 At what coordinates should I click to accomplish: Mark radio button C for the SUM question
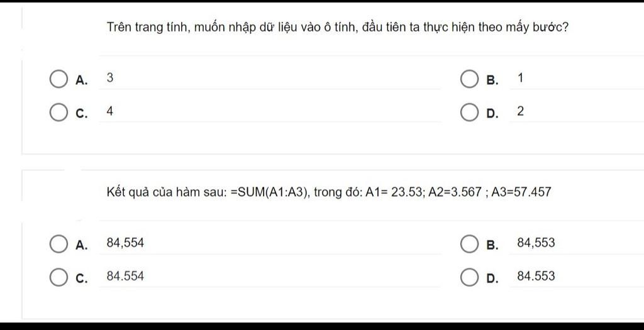click(58, 277)
